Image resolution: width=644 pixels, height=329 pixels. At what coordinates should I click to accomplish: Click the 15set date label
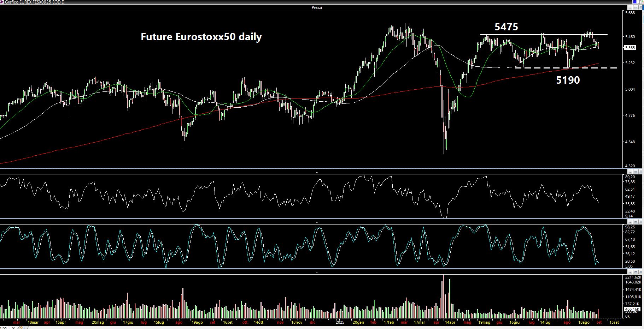point(614,322)
